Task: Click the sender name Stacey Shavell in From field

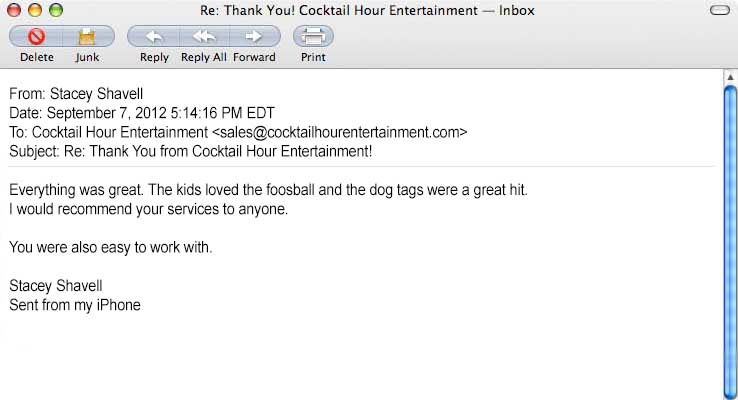Action: [x=95, y=94]
